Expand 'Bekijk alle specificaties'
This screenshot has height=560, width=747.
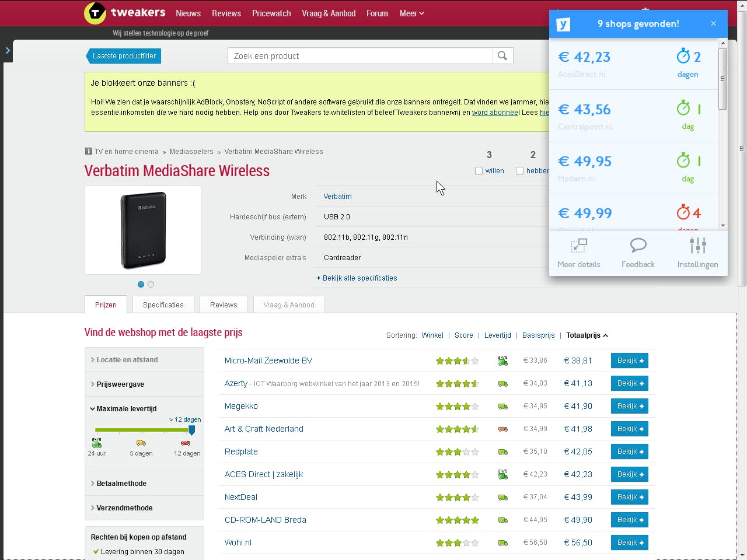point(357,278)
